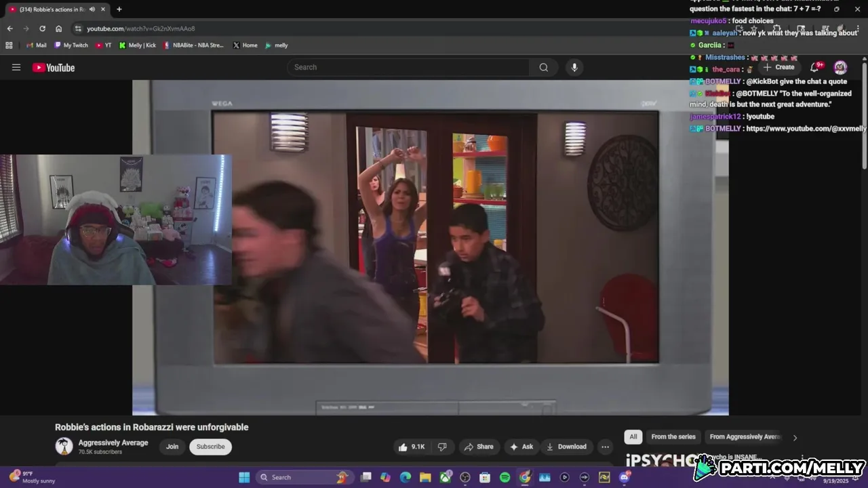The width and height of the screenshot is (868, 488).
Task: Show more filter chips with right chevron
Action: [x=795, y=437]
